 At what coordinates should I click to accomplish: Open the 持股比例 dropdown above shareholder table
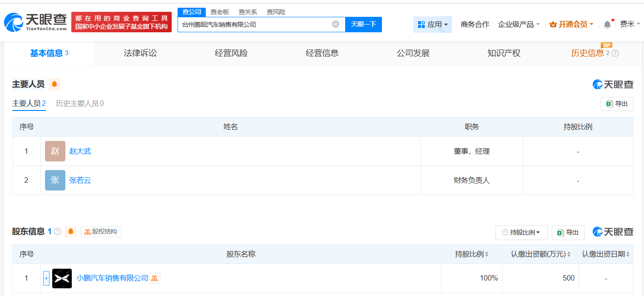520,232
